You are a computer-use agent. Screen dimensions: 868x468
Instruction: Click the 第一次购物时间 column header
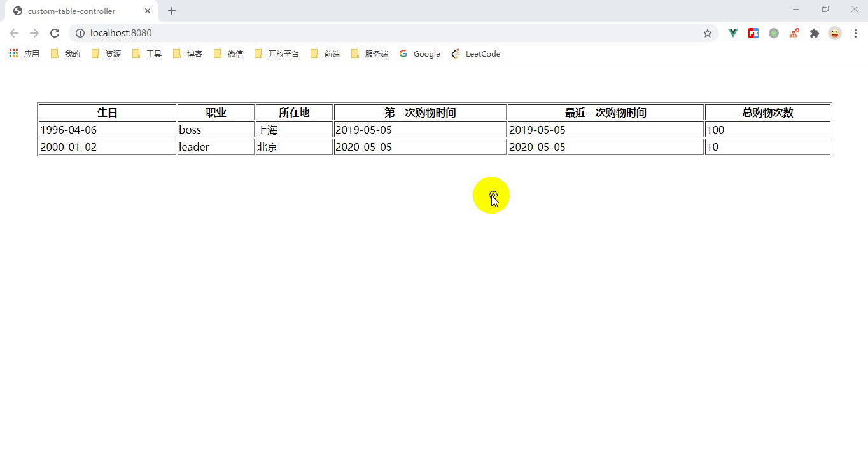coord(420,113)
